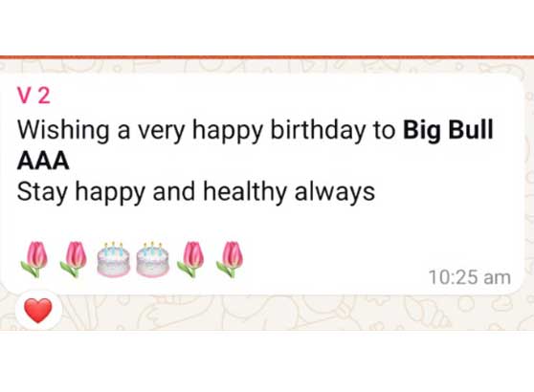Select the first birthday cake emoji
The width and height of the screenshot is (534, 392).
114,259
